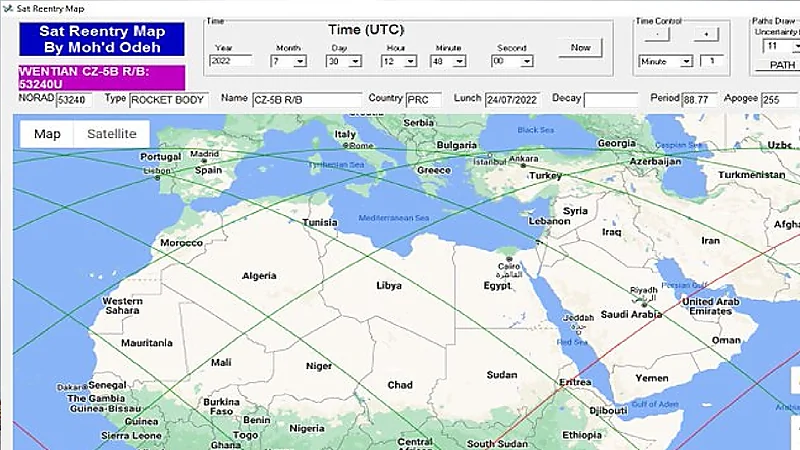Click the Tunisia country label

(x=320, y=222)
